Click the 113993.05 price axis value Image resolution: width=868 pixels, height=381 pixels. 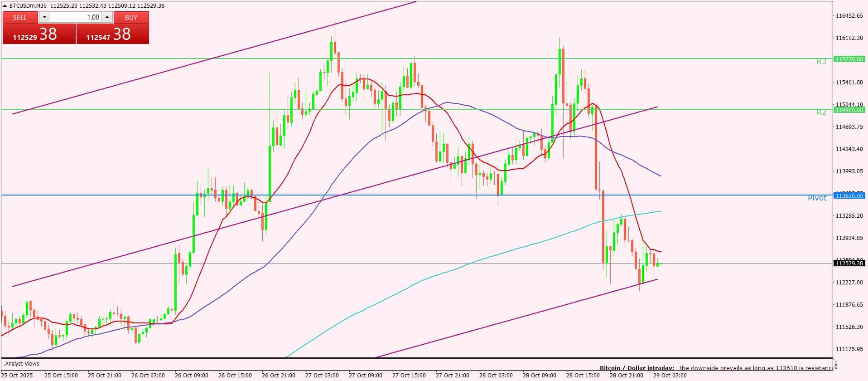pyautogui.click(x=849, y=171)
